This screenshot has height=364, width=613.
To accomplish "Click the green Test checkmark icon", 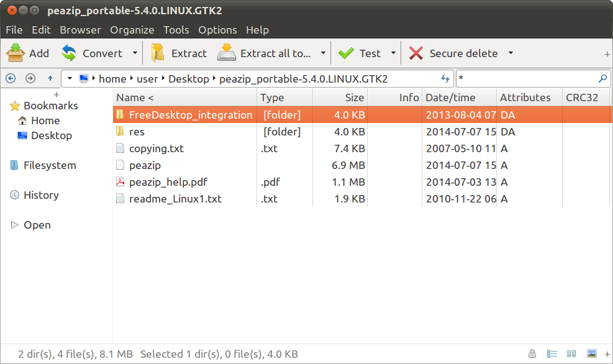I will [x=346, y=53].
